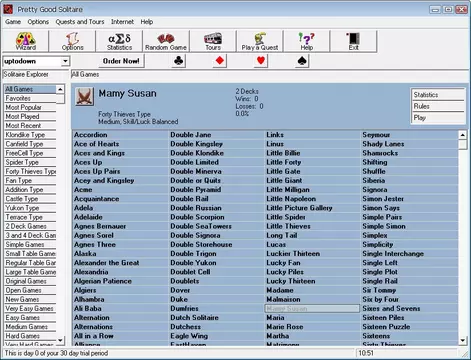The height and width of the screenshot is (360, 471).
Task: Click the Order Now! button
Action: click(x=121, y=61)
